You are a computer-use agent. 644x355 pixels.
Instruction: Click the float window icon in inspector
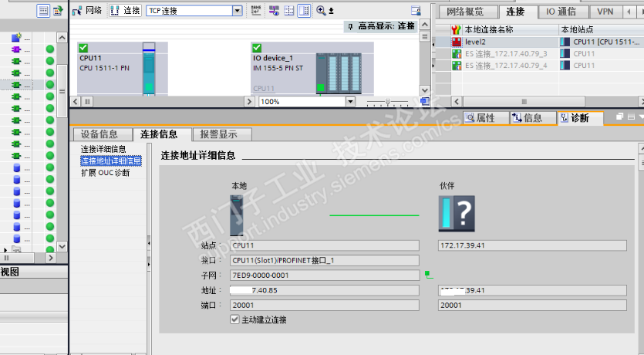point(620,117)
